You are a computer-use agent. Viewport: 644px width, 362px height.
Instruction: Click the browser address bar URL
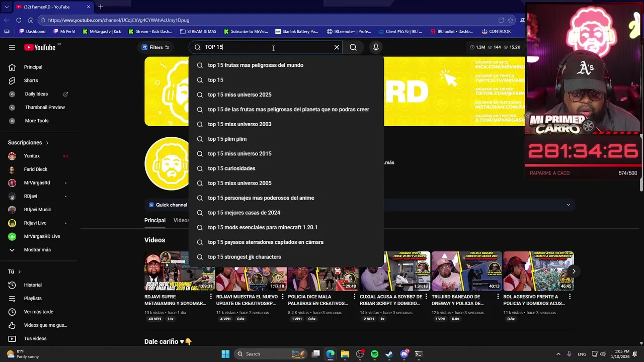(119, 20)
